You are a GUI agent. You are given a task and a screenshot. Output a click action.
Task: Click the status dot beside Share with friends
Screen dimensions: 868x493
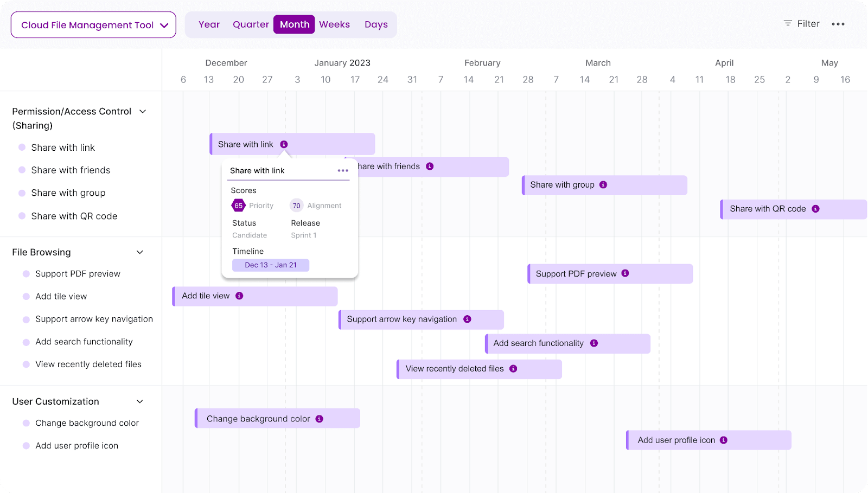22,170
